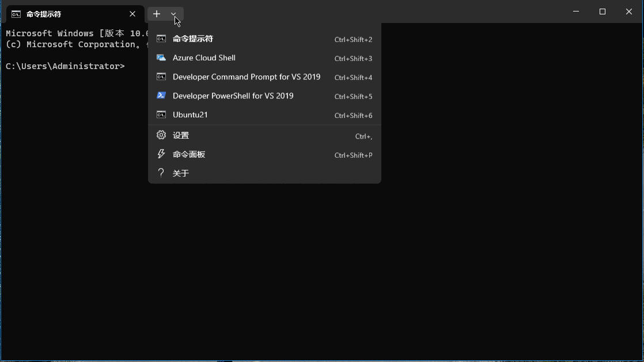The image size is (644, 362).
Task: Click the Ctrl+Shift+2 shortcut label
Action: coord(353,40)
